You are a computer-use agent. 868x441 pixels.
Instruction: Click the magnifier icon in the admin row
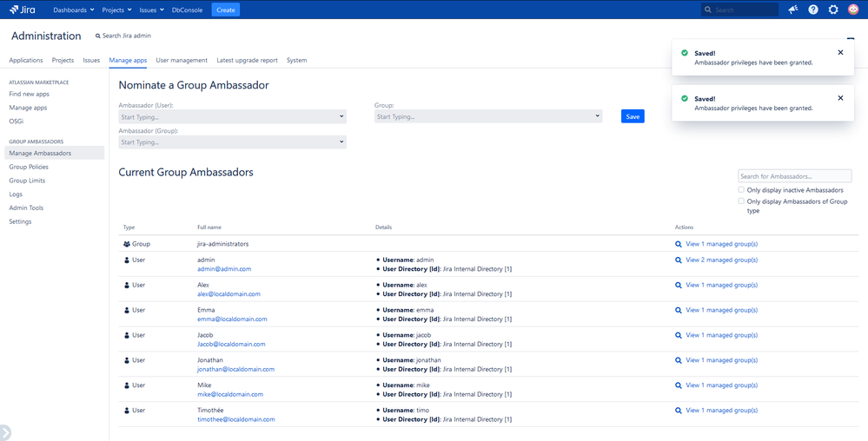coord(678,260)
